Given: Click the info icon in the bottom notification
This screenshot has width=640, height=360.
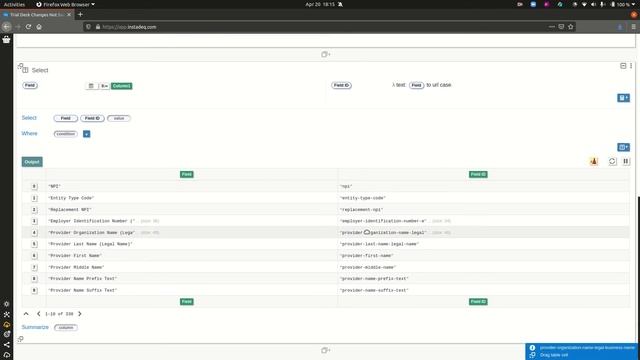Looking at the screenshot, I should tap(532, 348).
